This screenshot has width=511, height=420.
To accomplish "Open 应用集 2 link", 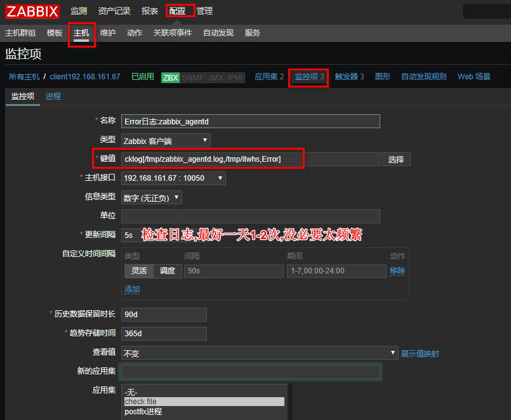I will coord(269,77).
